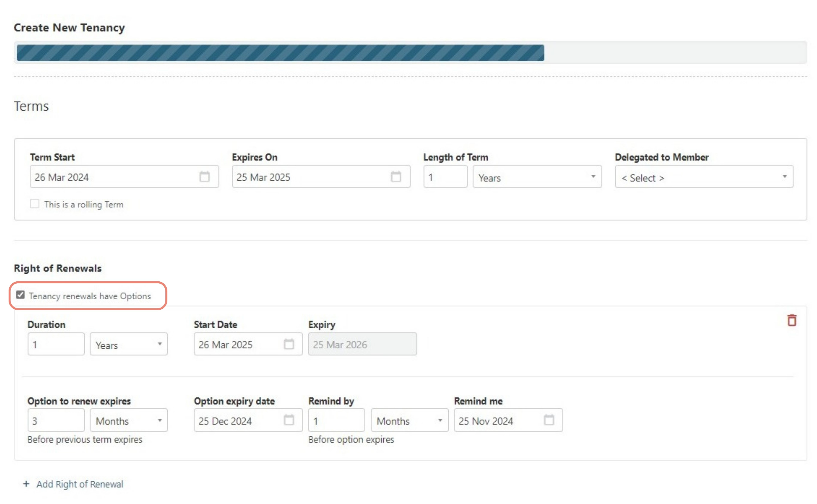
Task: Click the Length of Term number field
Action: (x=446, y=177)
